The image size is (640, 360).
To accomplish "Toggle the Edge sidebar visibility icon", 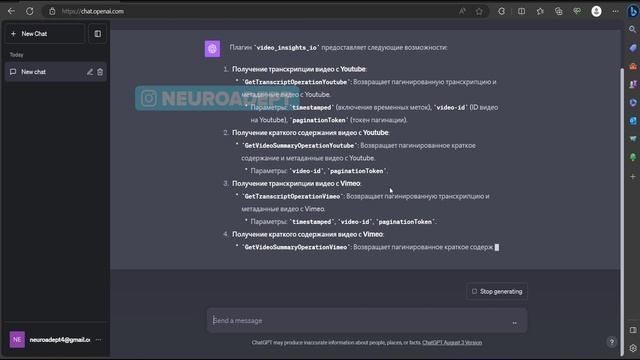I will click(x=633, y=330).
